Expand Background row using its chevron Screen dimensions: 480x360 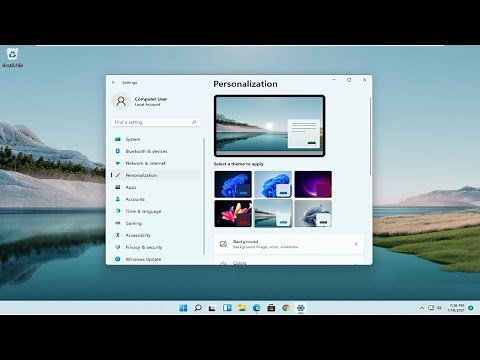(356, 244)
